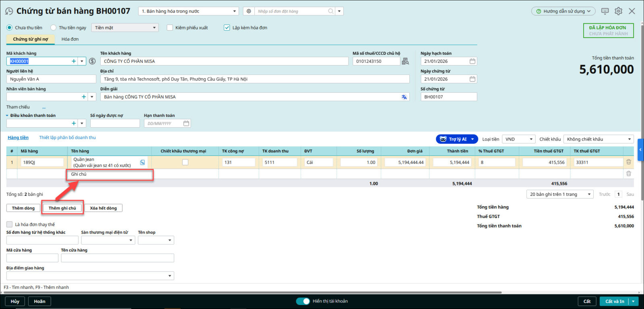Delete the Quần Jean row with trash icon

pyautogui.click(x=628, y=162)
